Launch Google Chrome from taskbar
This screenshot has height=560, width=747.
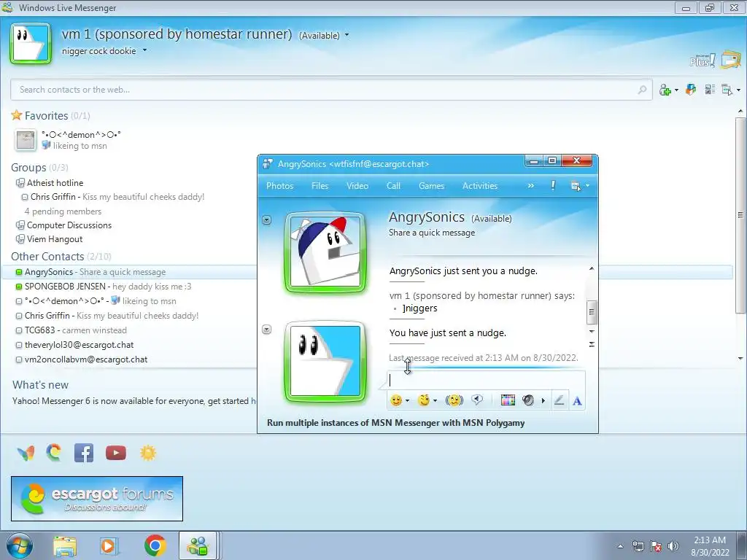click(155, 545)
